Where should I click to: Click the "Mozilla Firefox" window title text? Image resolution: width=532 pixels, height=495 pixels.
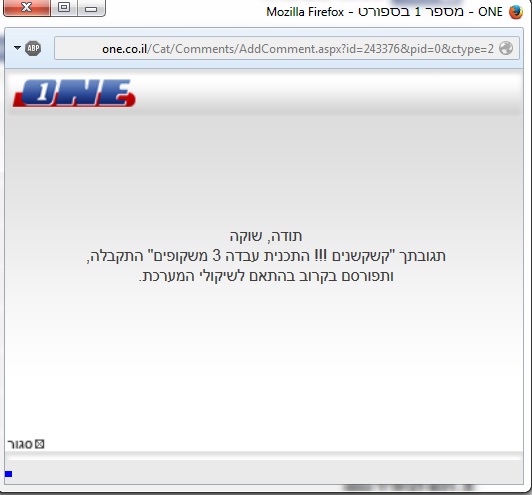(x=305, y=12)
